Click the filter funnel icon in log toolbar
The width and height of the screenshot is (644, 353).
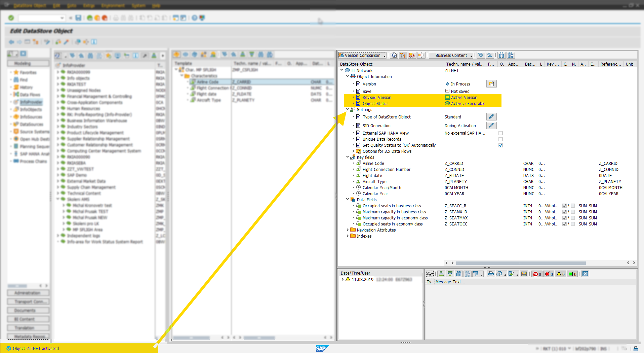pos(476,274)
